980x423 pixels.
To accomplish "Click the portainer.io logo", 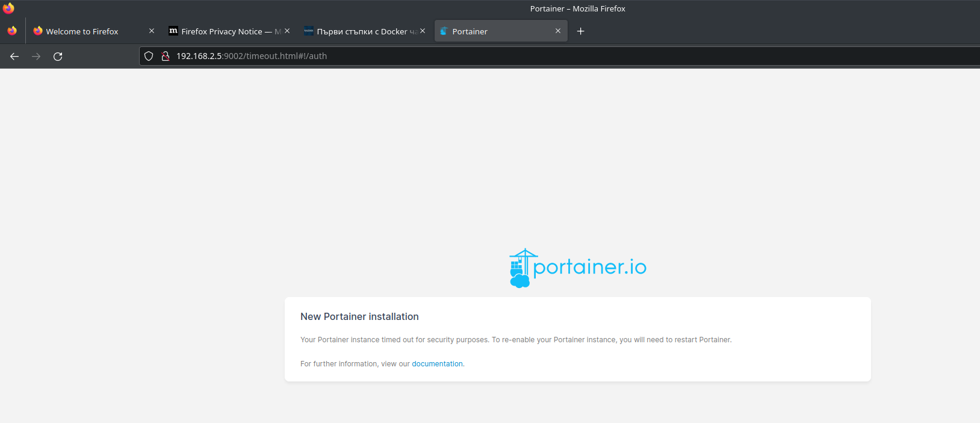I will point(578,268).
